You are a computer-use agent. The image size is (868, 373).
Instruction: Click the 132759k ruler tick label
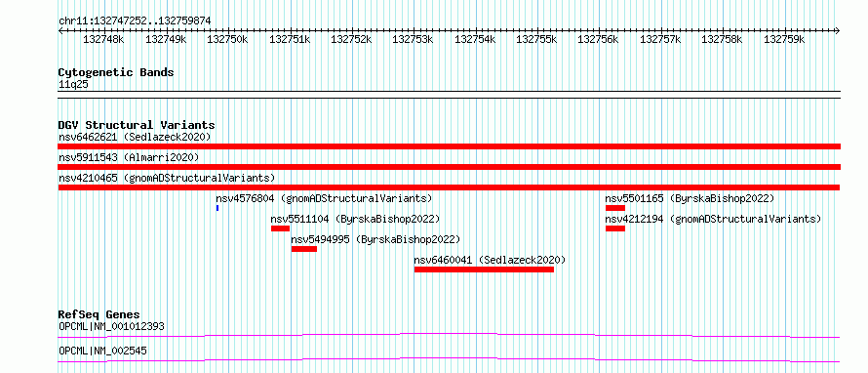point(784,39)
